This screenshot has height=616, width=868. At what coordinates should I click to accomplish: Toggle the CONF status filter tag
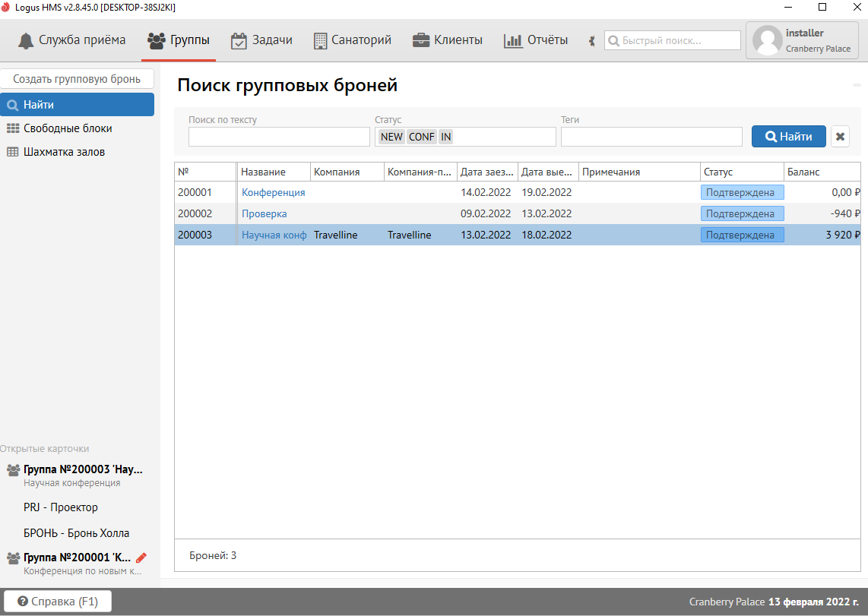click(x=421, y=137)
